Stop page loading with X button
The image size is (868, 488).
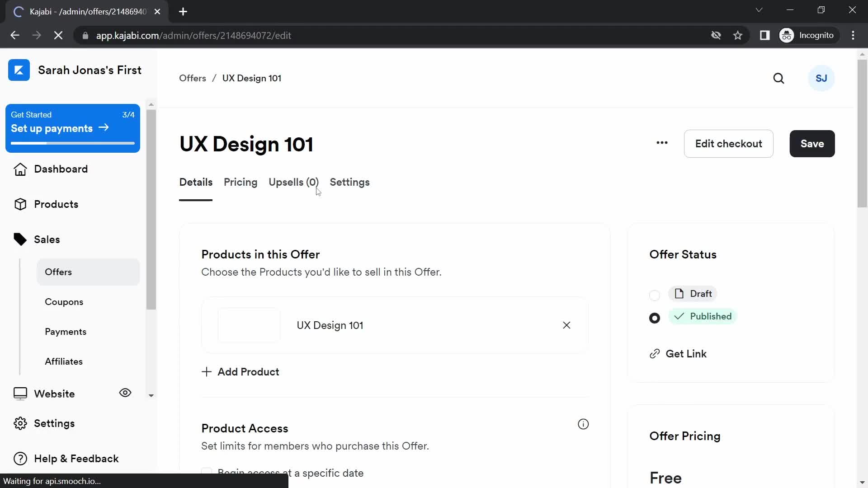click(58, 35)
